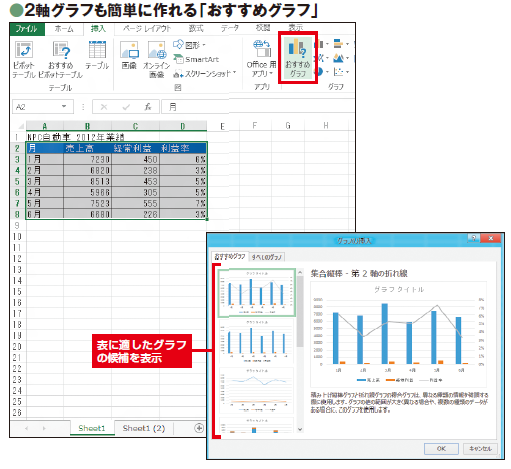Open the bar chart type dropdown

(x=341, y=44)
